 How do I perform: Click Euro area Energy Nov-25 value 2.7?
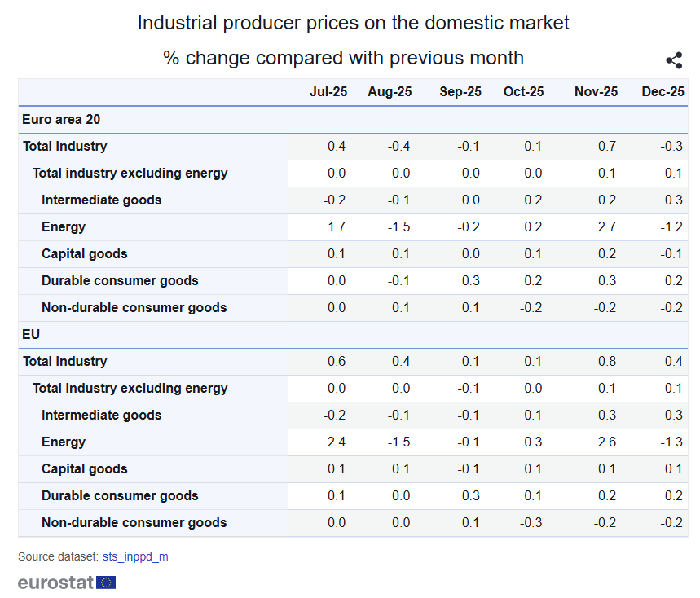606,227
